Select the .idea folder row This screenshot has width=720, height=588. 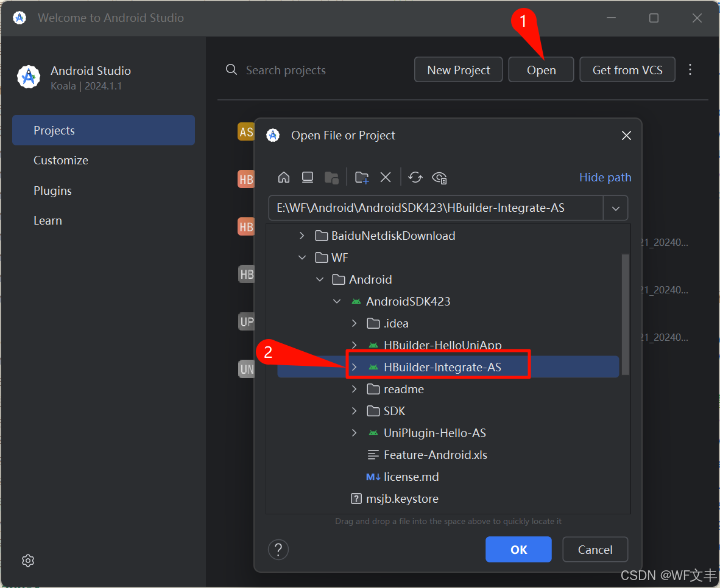[x=448, y=323]
